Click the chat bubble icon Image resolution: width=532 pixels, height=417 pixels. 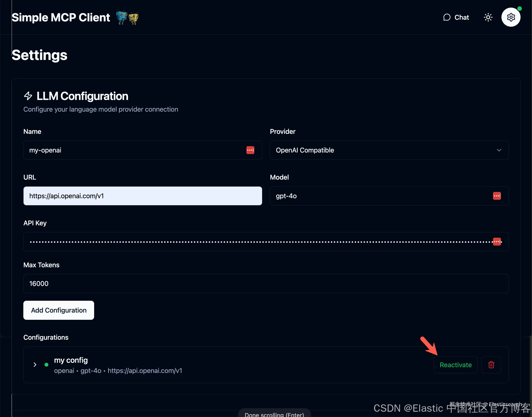447,17
